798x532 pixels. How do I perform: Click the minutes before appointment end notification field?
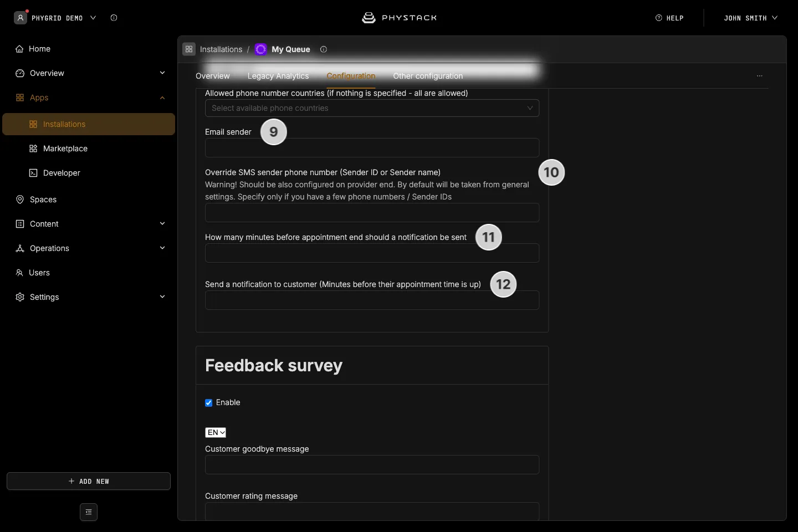click(x=372, y=253)
